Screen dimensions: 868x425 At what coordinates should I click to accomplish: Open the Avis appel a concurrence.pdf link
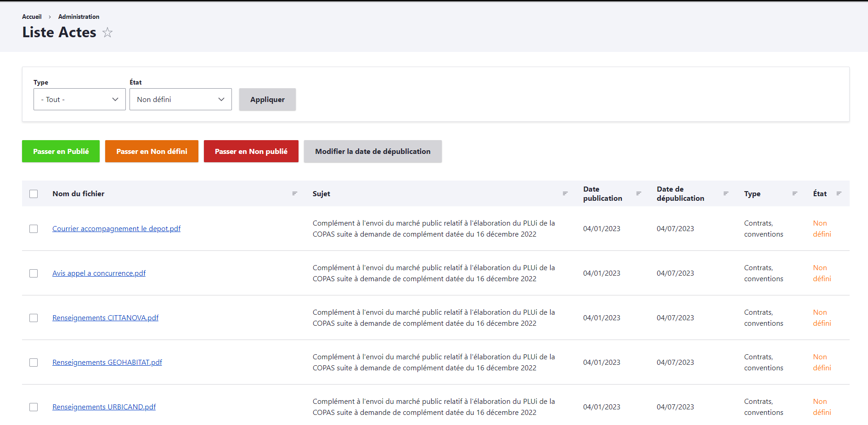(x=99, y=273)
